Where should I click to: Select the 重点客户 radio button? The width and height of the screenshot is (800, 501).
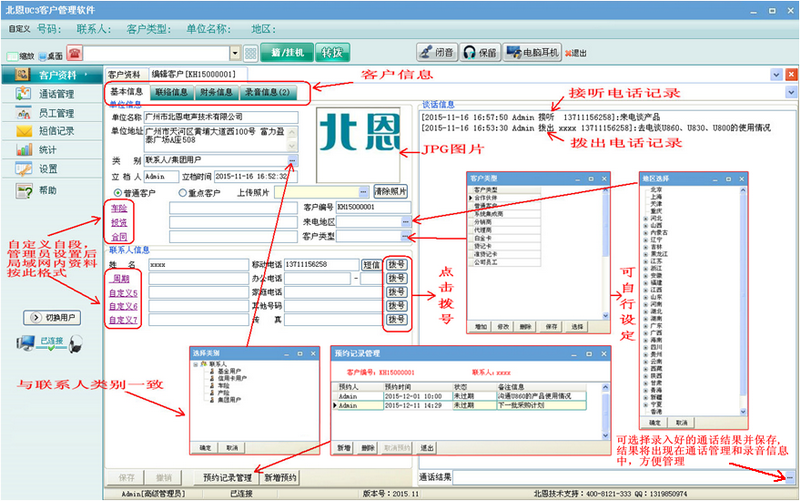(x=183, y=193)
